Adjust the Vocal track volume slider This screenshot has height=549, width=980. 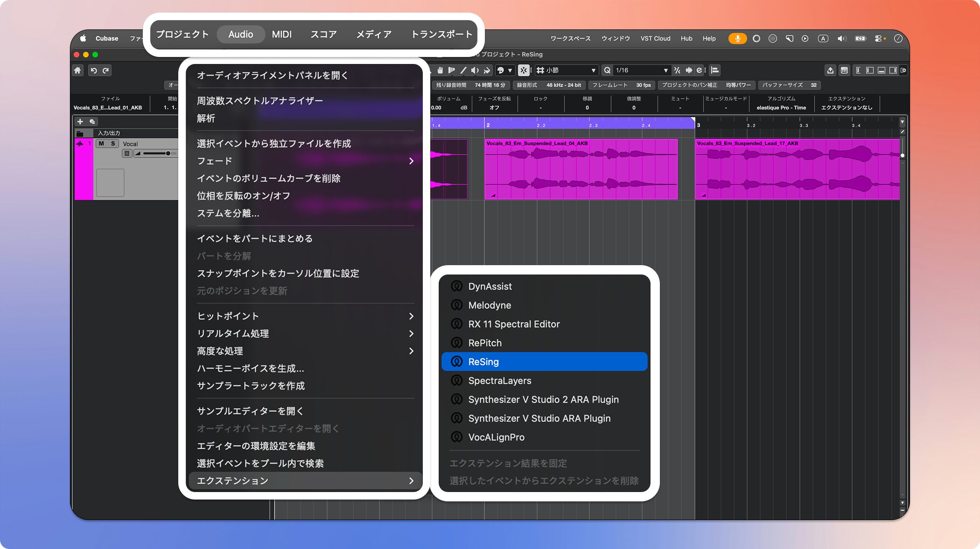(x=167, y=154)
